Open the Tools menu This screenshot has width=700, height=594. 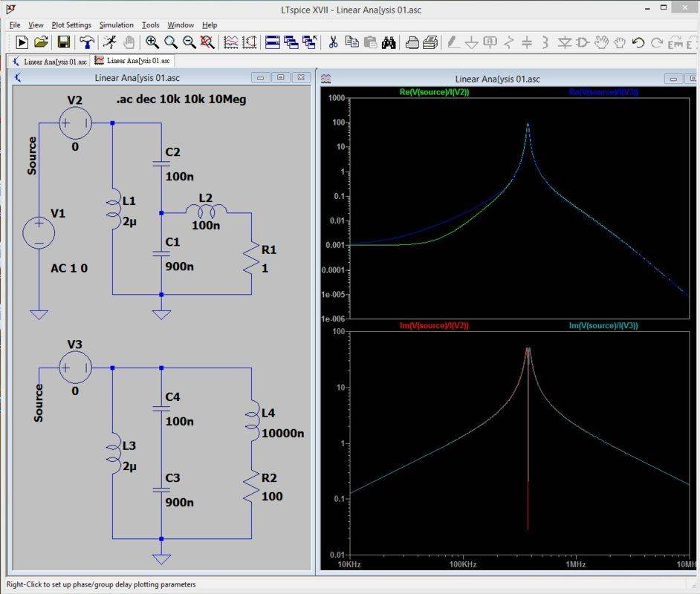151,25
